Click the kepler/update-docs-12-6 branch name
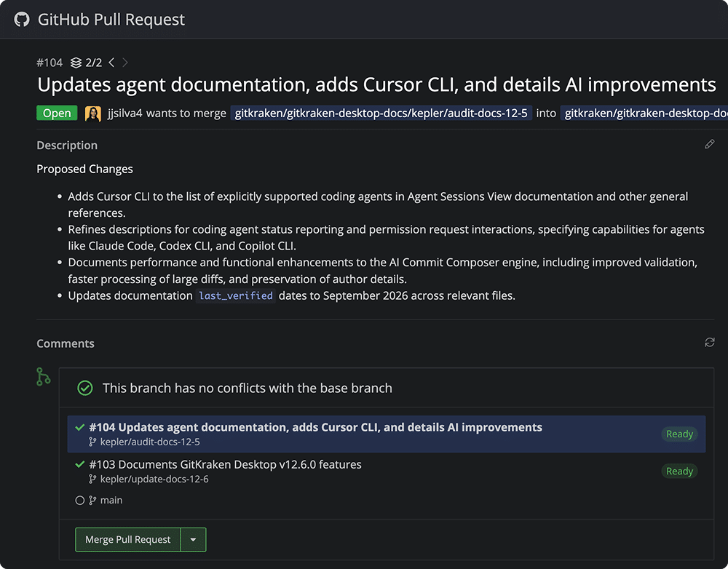This screenshot has width=728, height=569. pos(154,479)
